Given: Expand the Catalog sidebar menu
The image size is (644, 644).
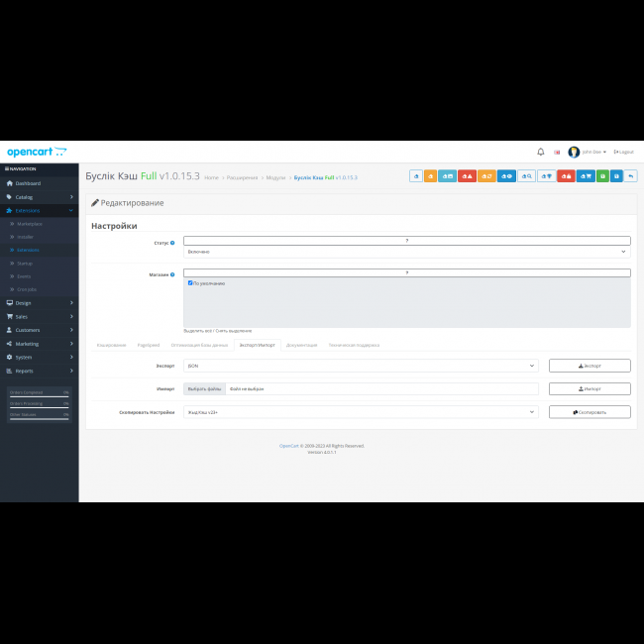Looking at the screenshot, I should click(39, 197).
